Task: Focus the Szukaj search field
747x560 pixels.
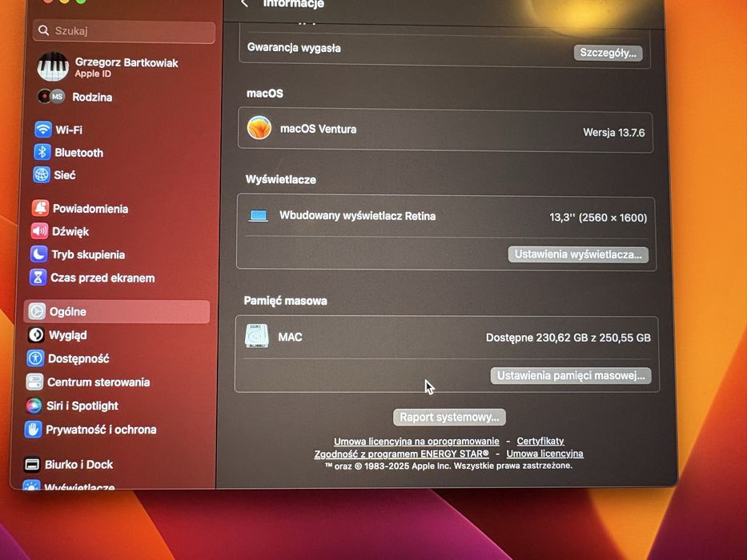Action: (124, 31)
